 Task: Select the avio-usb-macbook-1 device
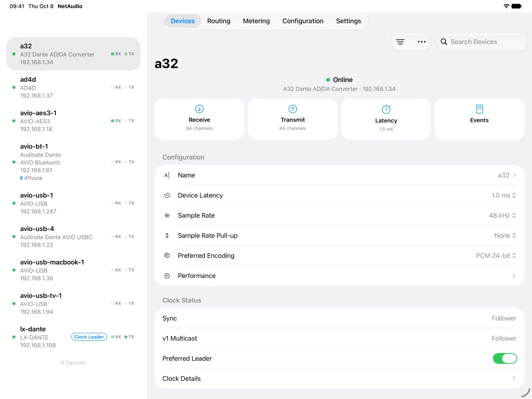click(73, 270)
